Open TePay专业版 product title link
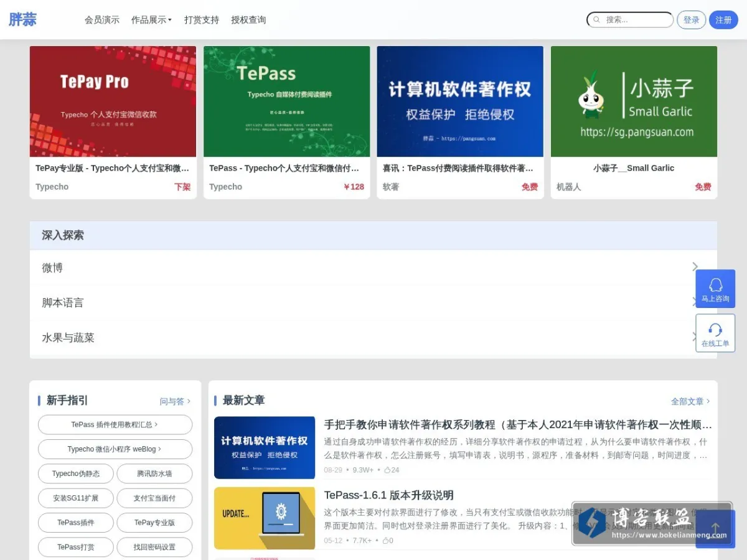Screen dimensions: 747x560 coord(113,168)
